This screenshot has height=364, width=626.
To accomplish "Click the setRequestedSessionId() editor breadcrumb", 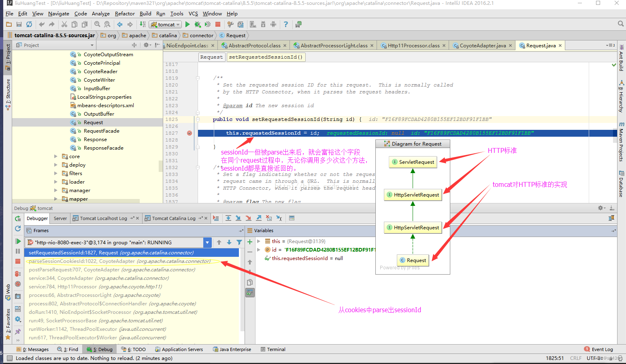I will (266, 57).
